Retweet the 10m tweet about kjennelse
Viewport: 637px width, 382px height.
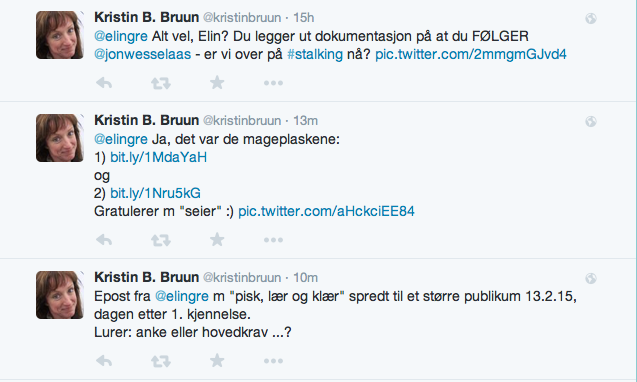(161, 361)
